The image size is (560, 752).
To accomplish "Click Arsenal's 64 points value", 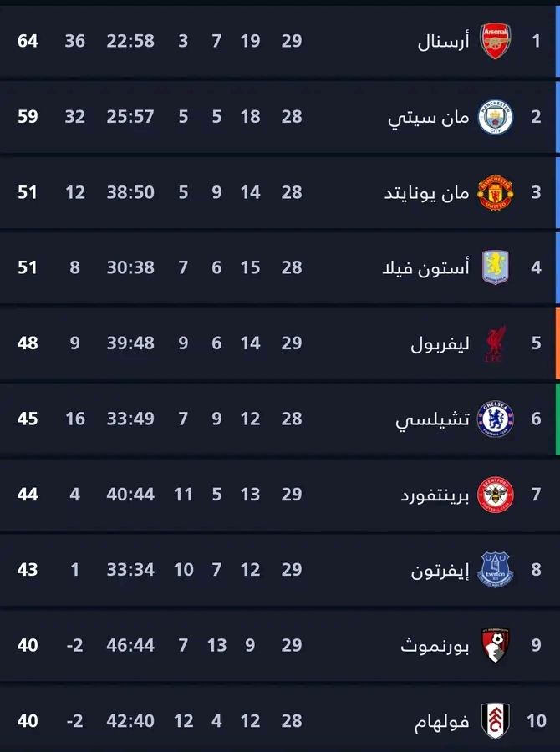I will [x=28, y=41].
